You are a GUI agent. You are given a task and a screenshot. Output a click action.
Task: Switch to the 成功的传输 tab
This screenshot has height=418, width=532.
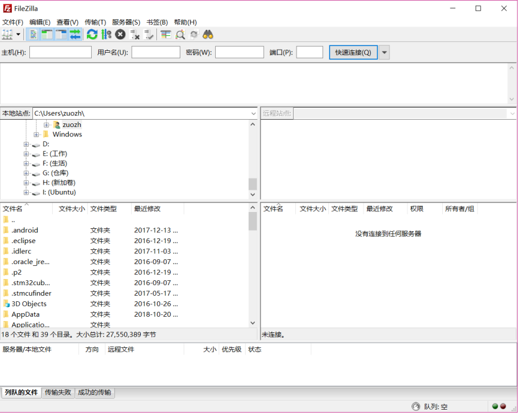[93, 392]
